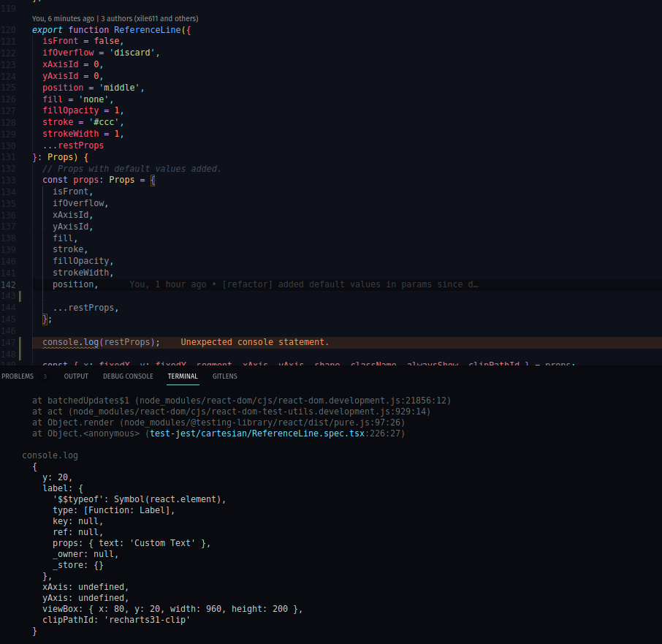
Task: Switch to the OUTPUT tab
Action: coord(76,376)
